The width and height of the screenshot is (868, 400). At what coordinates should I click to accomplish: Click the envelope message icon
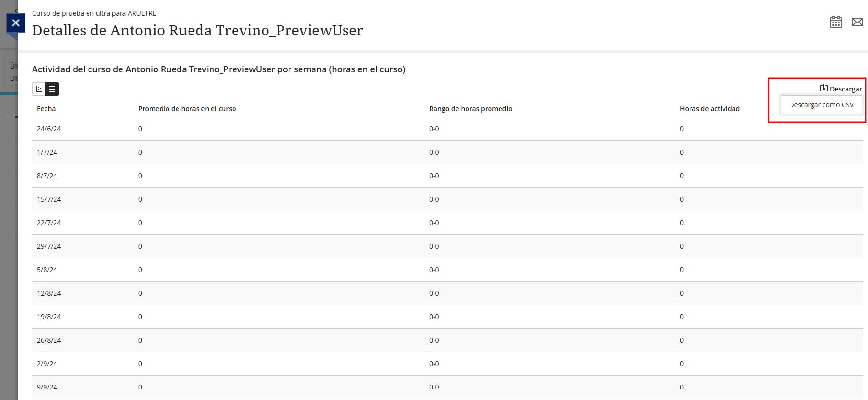click(857, 22)
